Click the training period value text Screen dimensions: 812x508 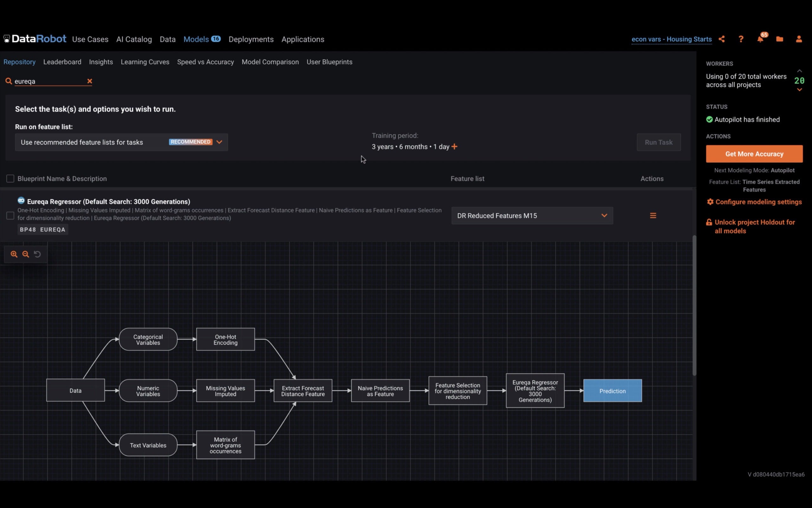click(410, 146)
